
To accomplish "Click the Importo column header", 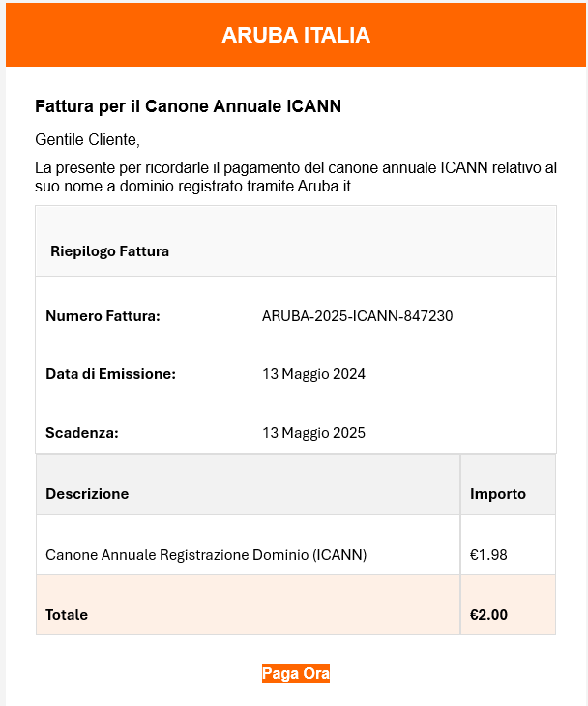I will 498,494.
